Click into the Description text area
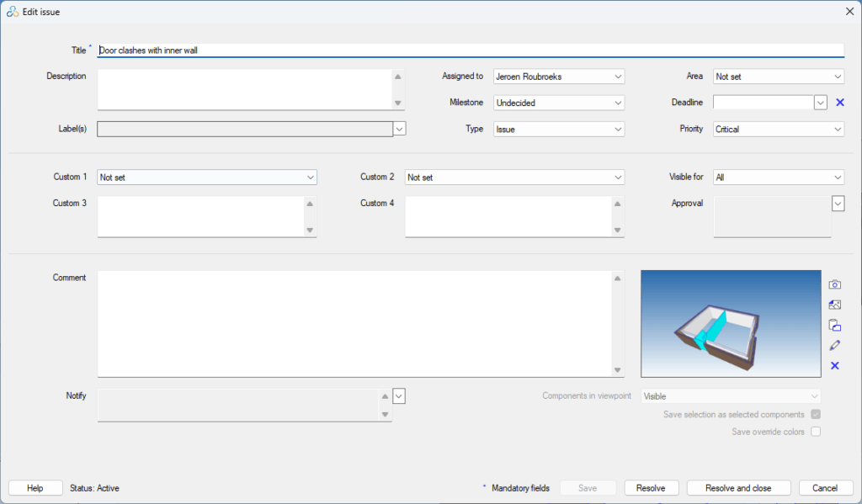 (244, 89)
